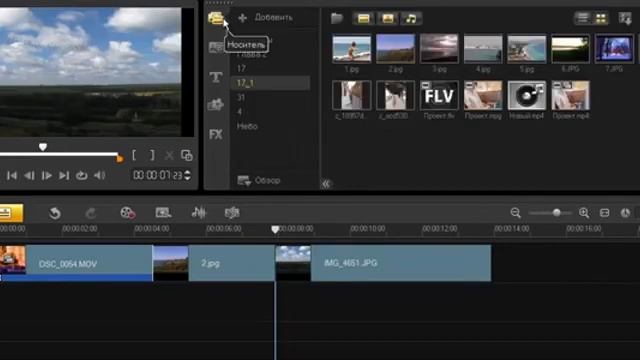
Task: Select the Проект.mpg clip thumbnail
Action: (x=483, y=96)
